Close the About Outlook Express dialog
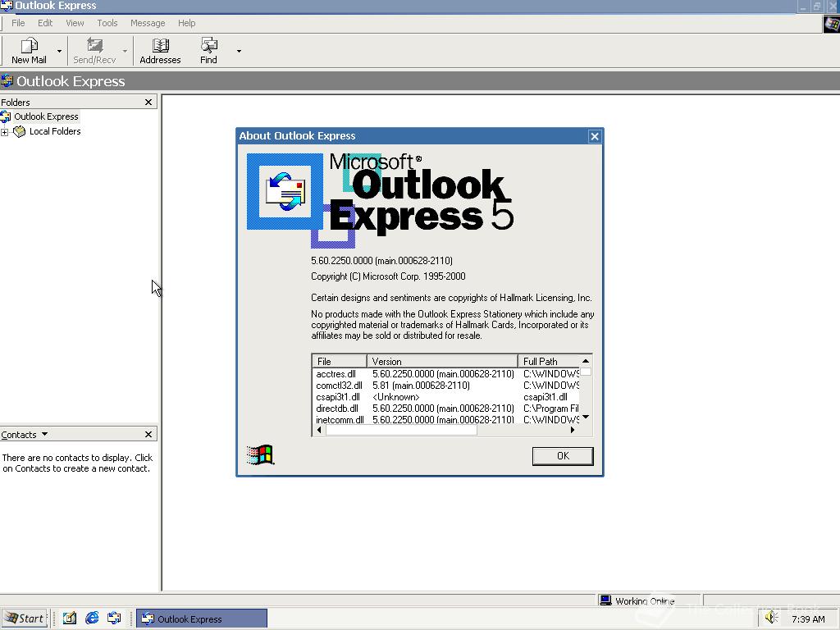This screenshot has height=630, width=840. [595, 137]
